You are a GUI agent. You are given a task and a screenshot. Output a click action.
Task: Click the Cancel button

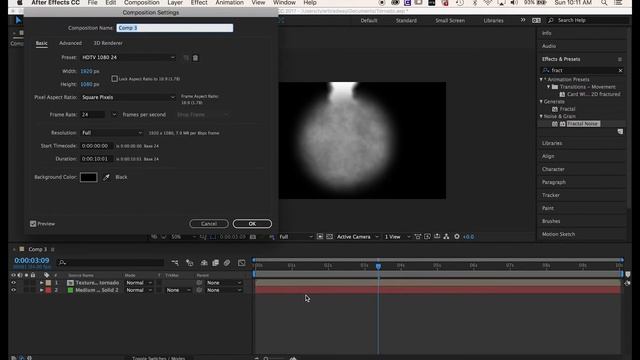209,224
